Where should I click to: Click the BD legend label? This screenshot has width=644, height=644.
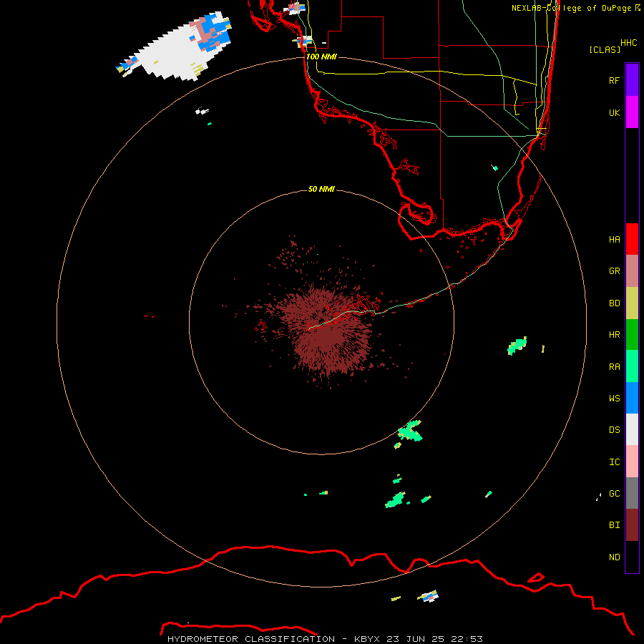tap(614, 303)
